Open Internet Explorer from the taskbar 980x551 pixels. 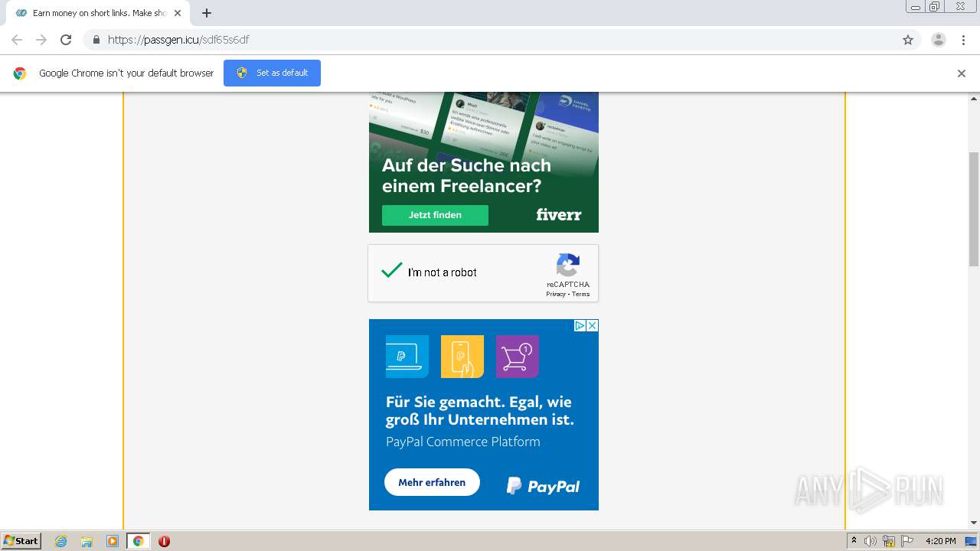pos(61,541)
